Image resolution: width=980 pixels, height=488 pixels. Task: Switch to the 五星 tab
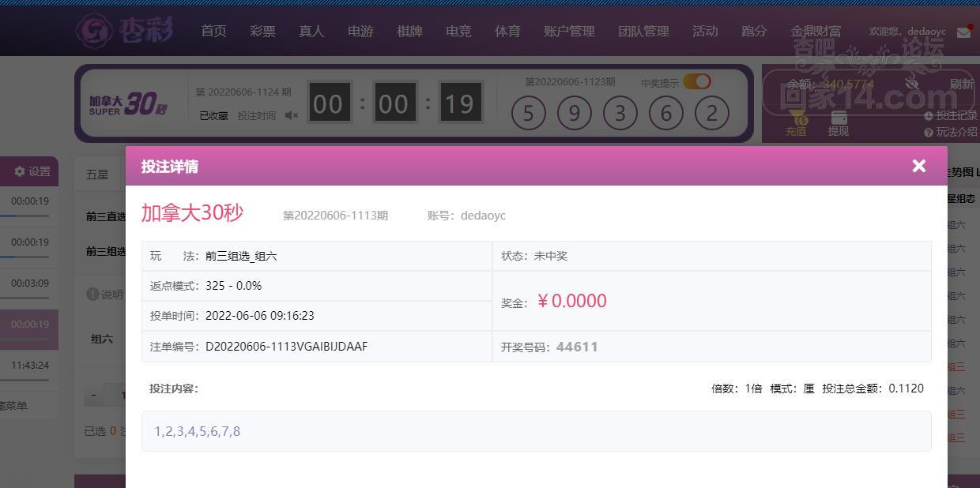[97, 175]
